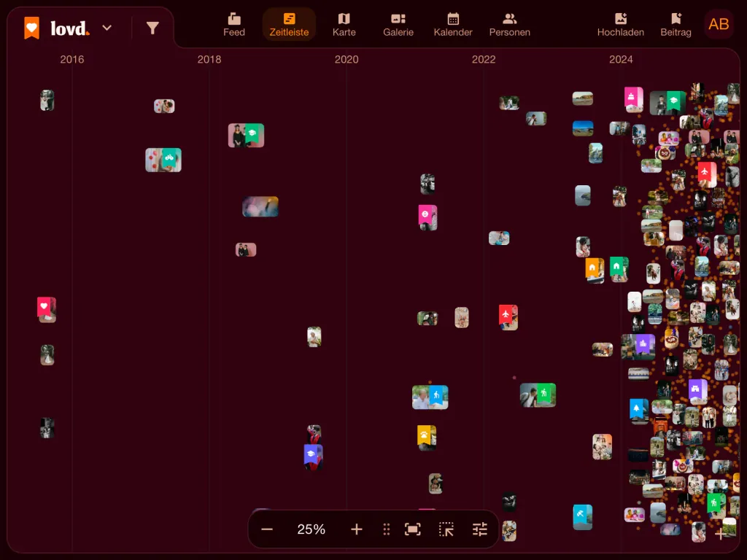Open the AB profile avatar
The height and width of the screenshot is (560, 747).
[x=719, y=24]
